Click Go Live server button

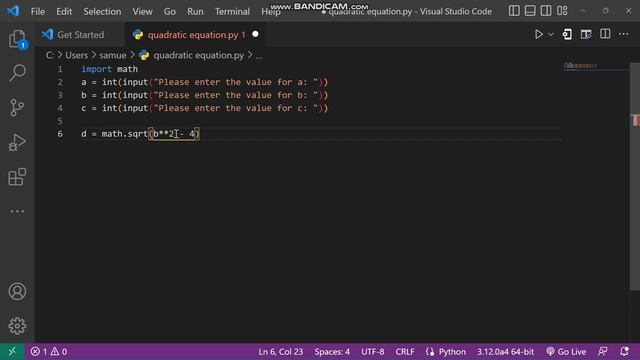click(x=566, y=351)
